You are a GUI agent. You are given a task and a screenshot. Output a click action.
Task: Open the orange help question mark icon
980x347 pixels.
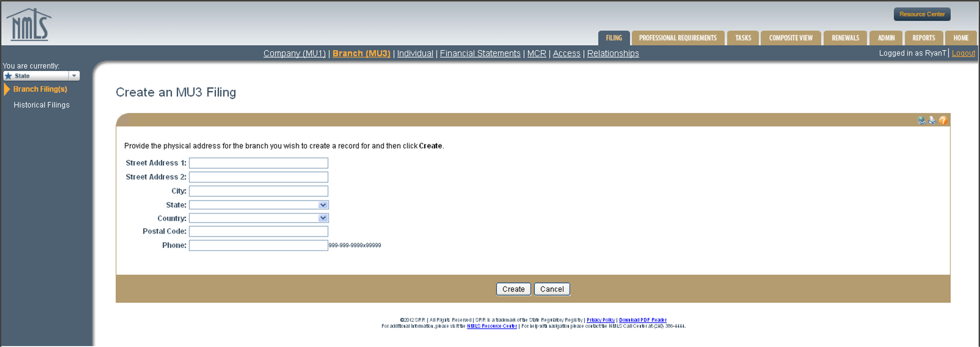[943, 120]
